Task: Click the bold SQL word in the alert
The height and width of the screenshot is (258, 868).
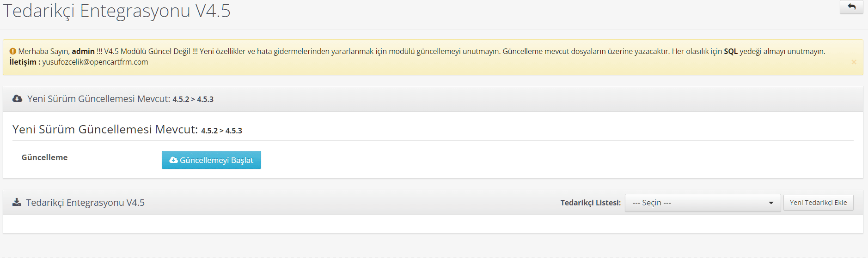Action: (x=731, y=51)
